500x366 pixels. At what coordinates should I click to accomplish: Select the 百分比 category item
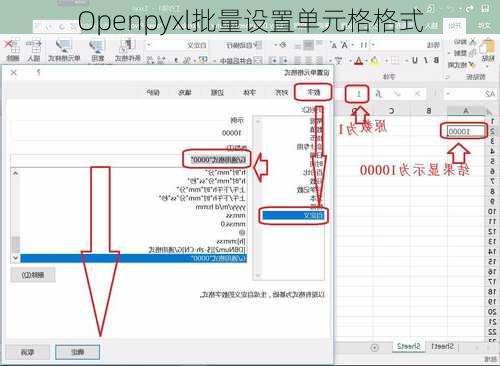(313, 172)
